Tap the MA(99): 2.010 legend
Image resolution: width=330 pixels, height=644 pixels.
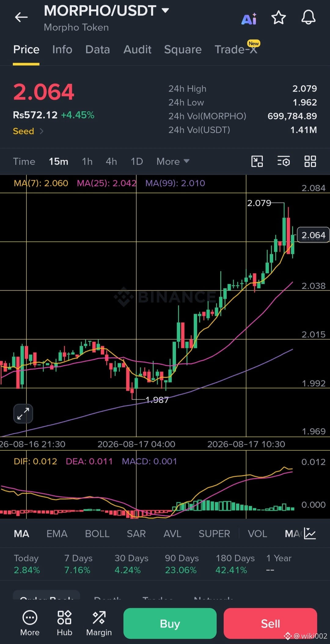[x=175, y=183]
